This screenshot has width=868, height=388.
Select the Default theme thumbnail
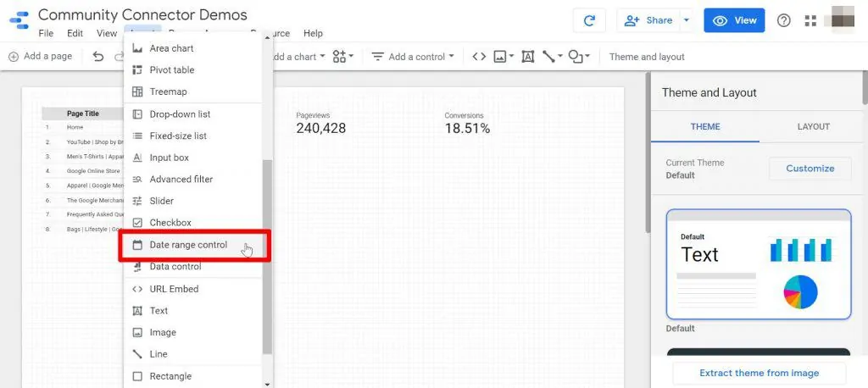[x=759, y=264]
